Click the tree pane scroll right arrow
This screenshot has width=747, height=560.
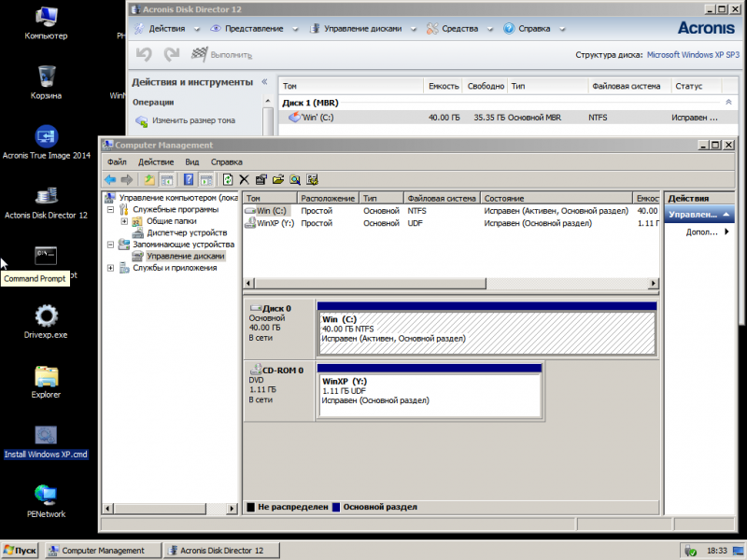pos(232,509)
